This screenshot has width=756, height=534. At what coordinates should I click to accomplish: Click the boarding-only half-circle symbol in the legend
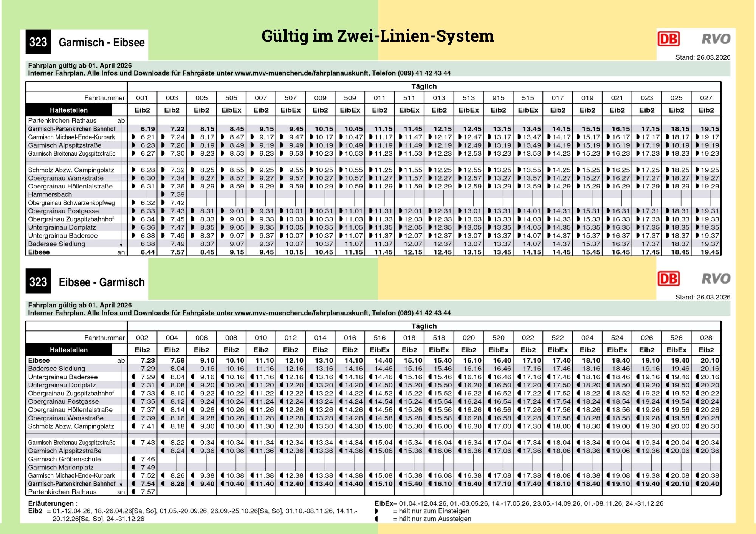pos(376,511)
